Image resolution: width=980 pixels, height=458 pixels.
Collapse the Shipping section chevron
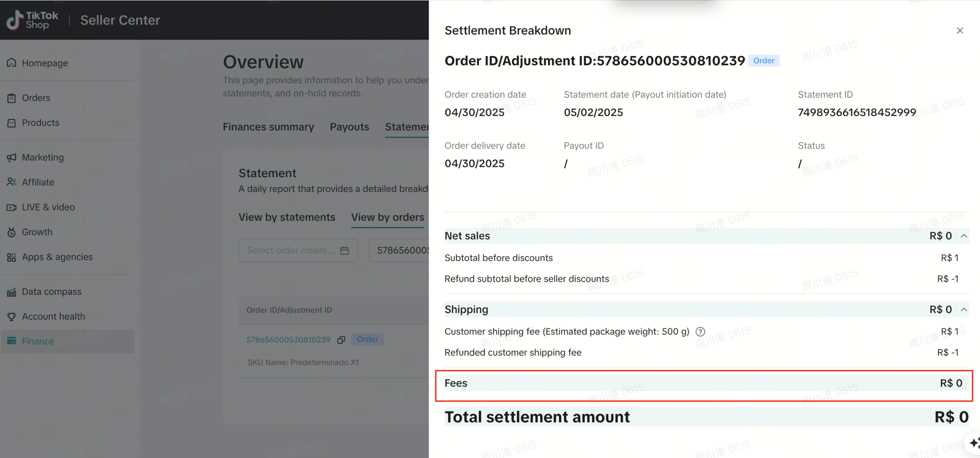coord(964,310)
